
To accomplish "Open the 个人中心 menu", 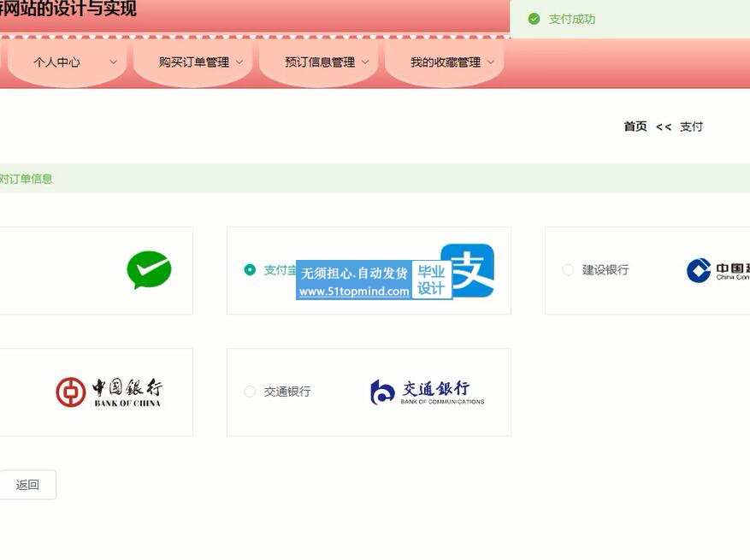I will pyautogui.click(x=67, y=62).
